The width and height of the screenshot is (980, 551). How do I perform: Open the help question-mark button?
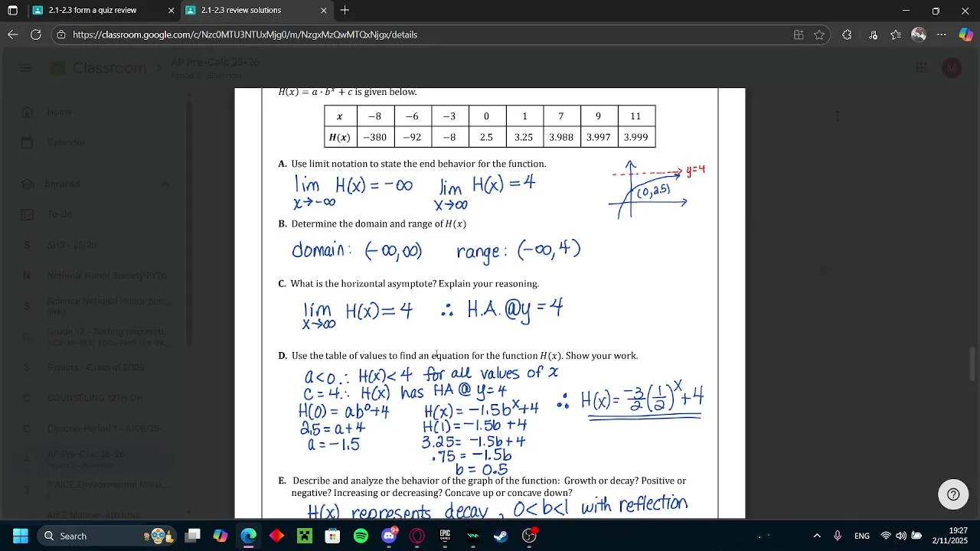pyautogui.click(x=953, y=494)
